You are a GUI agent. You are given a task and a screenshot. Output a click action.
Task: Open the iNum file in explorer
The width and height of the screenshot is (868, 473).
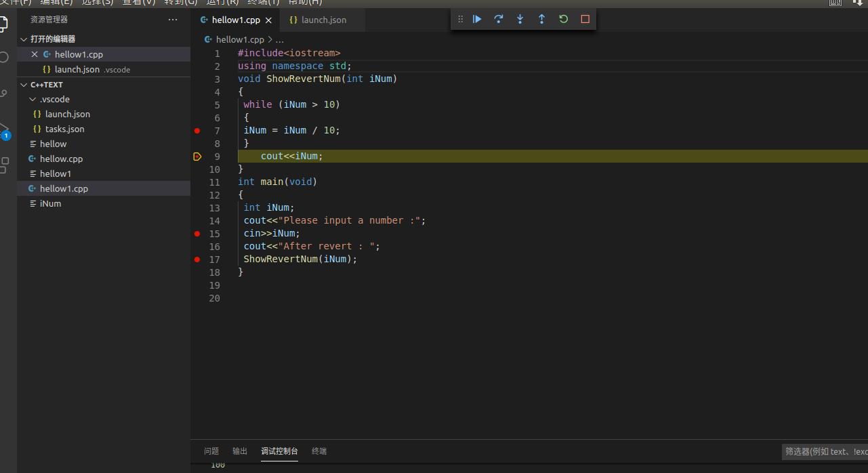[x=104, y=203]
